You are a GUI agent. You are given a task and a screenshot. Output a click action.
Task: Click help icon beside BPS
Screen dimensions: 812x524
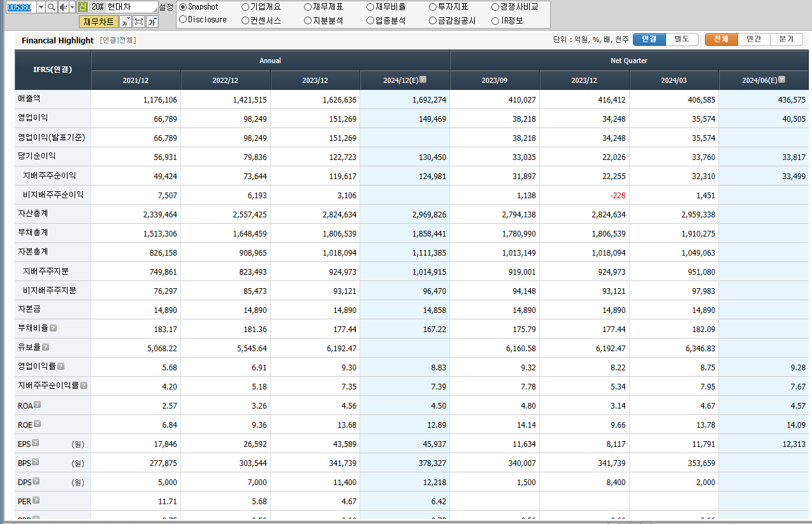pyautogui.click(x=35, y=462)
